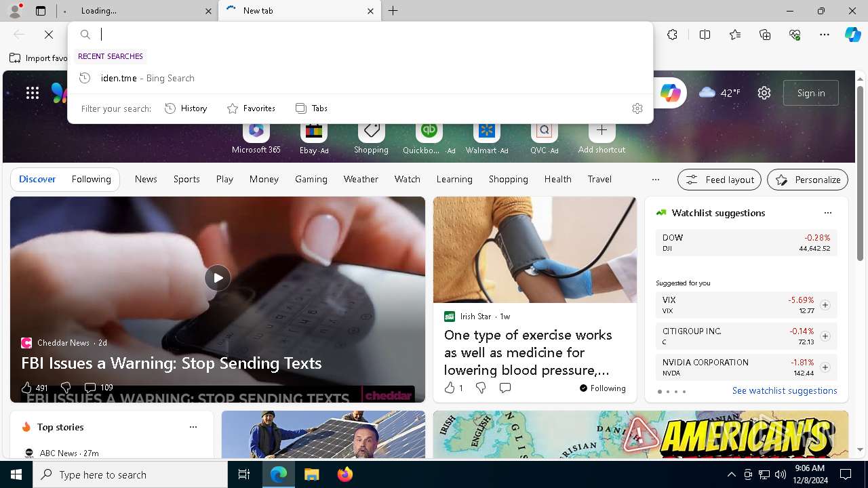868x488 pixels.
Task: Filter the search by Tabs
Action: [311, 108]
